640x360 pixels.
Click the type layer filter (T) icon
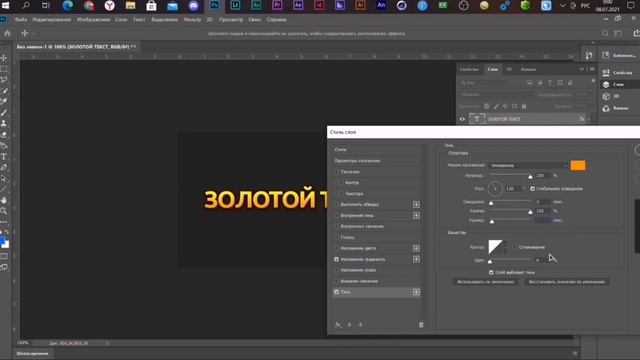coord(550,83)
